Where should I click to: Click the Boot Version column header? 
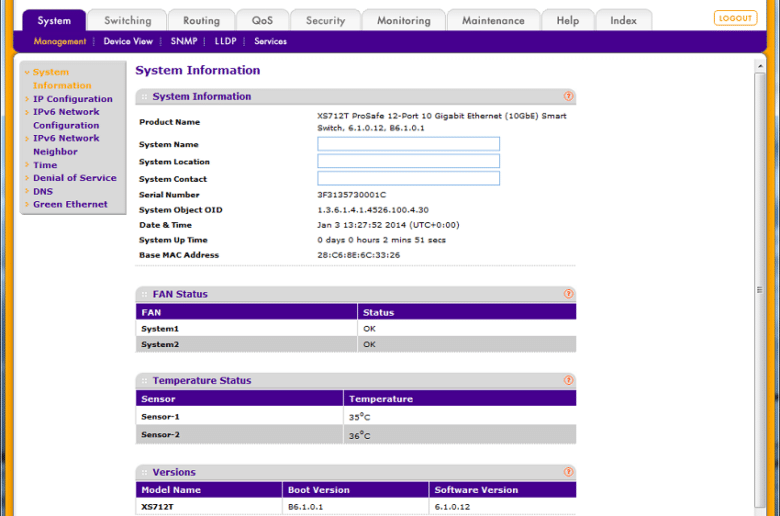(355, 490)
